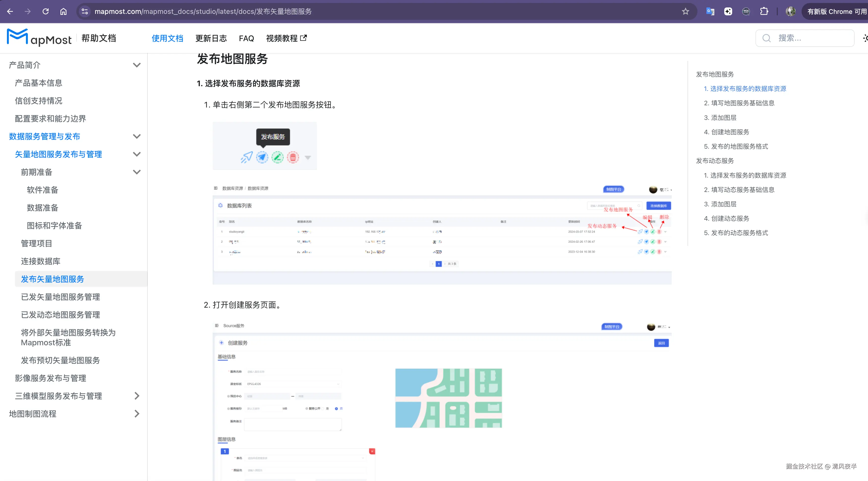The image size is (868, 481).
Task: Click site info icon beside URL
Action: 85,11
